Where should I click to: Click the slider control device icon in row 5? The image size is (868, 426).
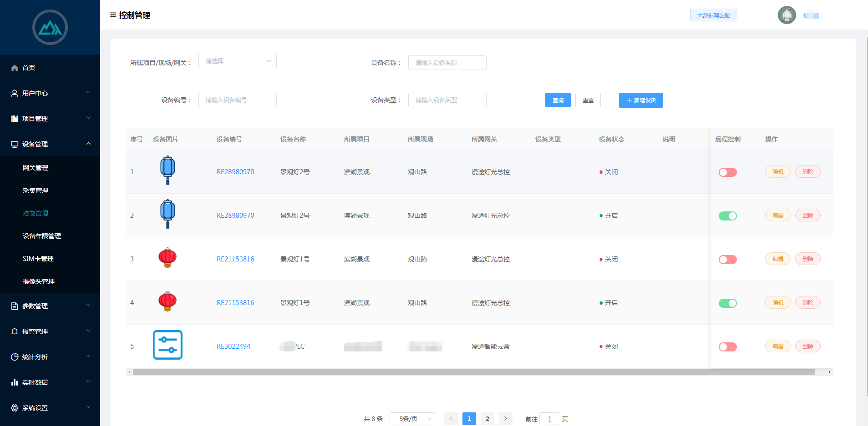(x=168, y=345)
